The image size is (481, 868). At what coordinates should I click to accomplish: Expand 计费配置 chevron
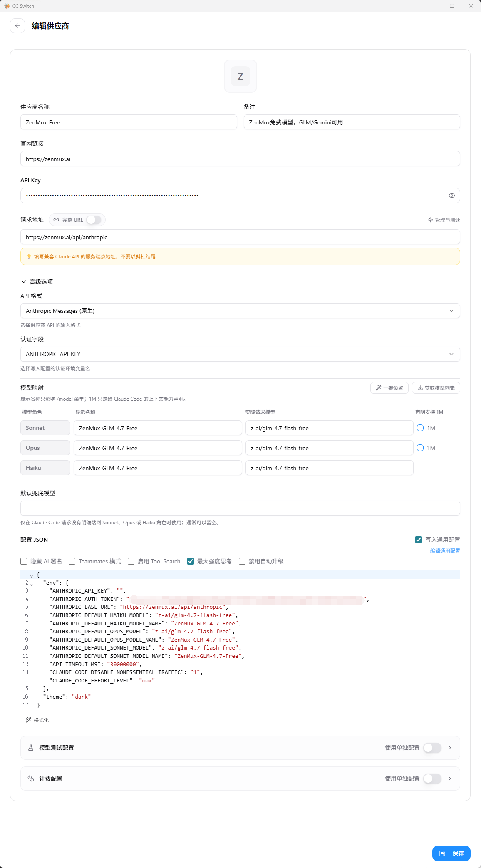pos(450,779)
